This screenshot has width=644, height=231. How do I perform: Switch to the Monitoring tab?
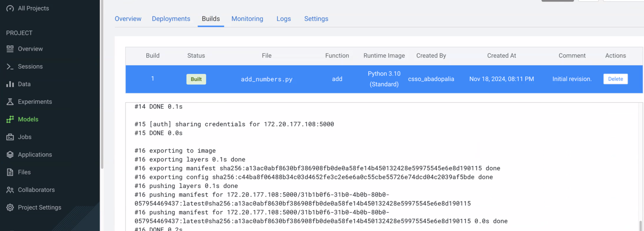pyautogui.click(x=247, y=19)
